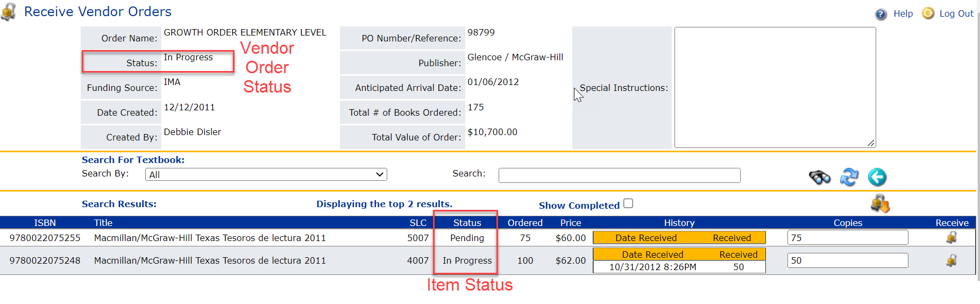Click the Special Instructions resize handle
Screen dimensions: 980x304
point(871,143)
